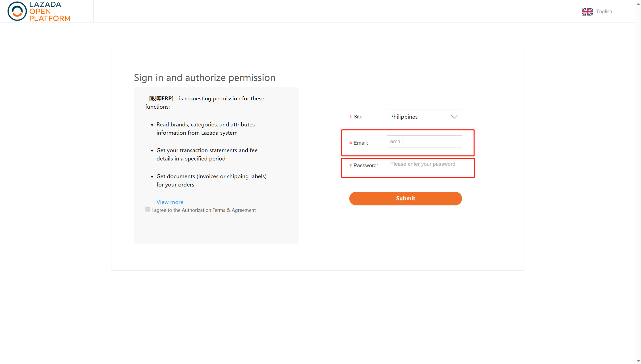Screen dimensions: 641x364
Task: Open the Philippines site selector
Action: [424, 117]
